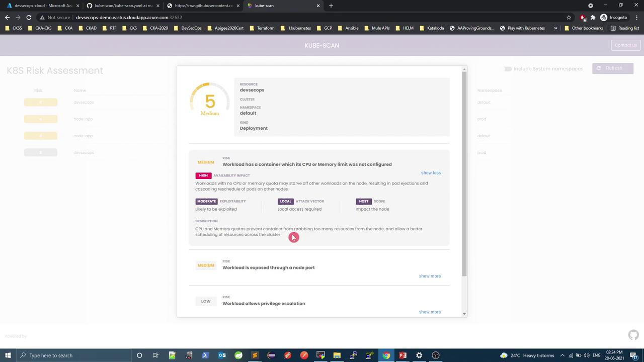Open File Explorer from the taskbar

point(337,355)
